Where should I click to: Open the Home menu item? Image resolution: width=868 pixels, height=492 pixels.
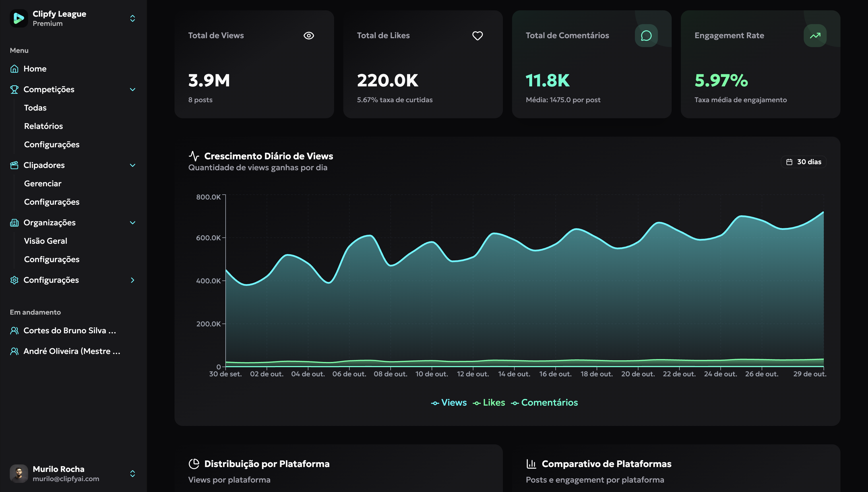click(x=35, y=69)
